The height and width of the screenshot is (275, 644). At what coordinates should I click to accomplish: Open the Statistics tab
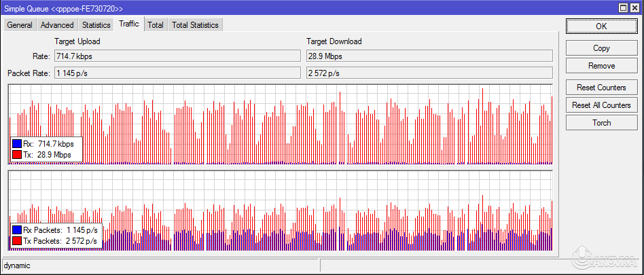(96, 25)
